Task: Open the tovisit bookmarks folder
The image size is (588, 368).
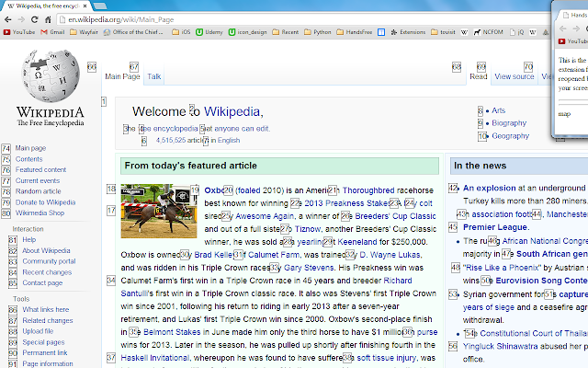Action: (443, 32)
